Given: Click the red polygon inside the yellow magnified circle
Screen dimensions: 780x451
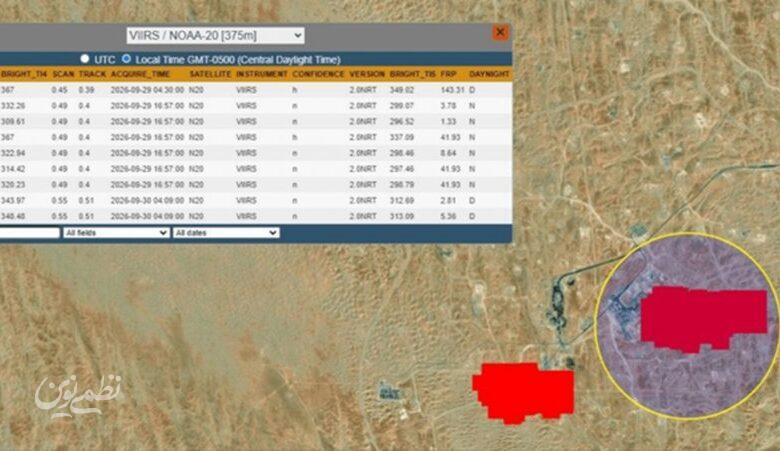Looking at the screenshot, I should coord(703,319).
